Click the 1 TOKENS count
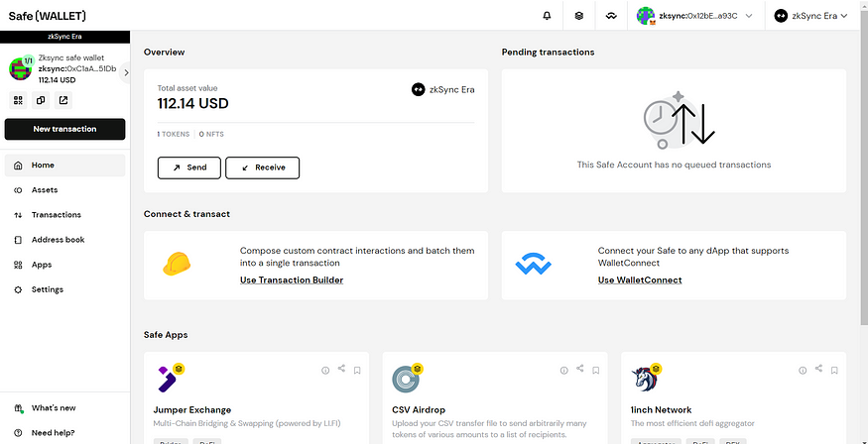 click(x=174, y=135)
